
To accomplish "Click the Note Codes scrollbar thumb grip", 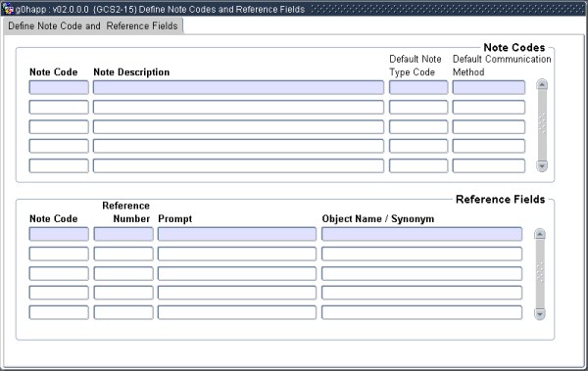I will pyautogui.click(x=542, y=122).
